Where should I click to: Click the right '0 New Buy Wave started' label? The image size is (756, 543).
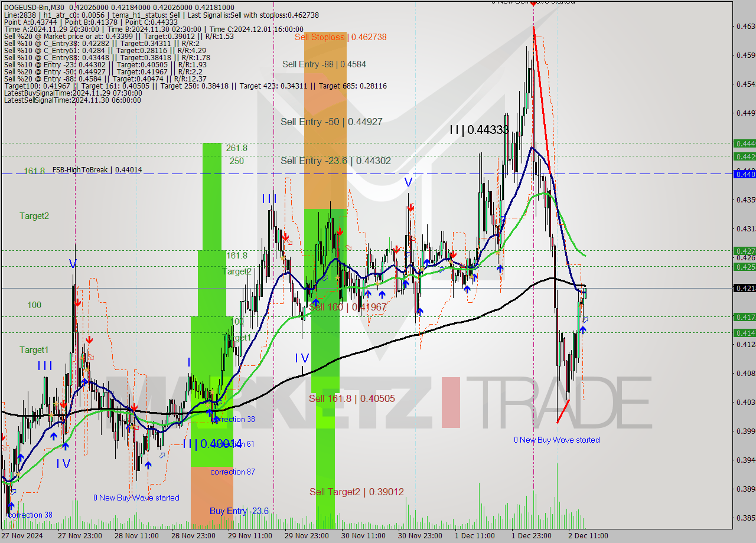click(557, 440)
